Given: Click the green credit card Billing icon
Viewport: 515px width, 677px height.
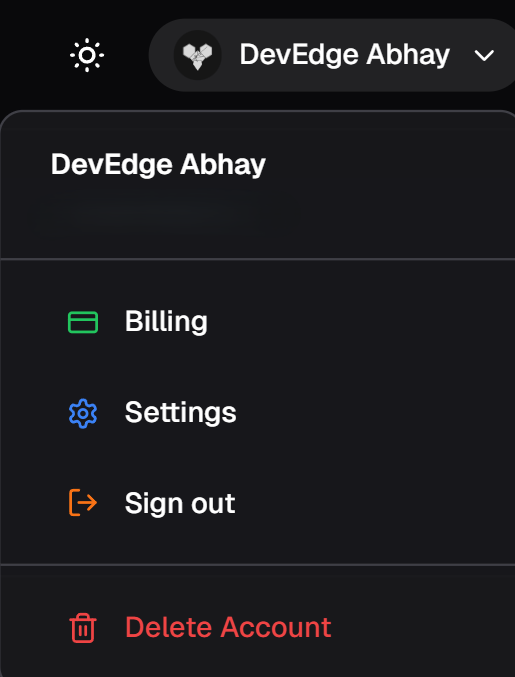Looking at the screenshot, I should (x=83, y=322).
